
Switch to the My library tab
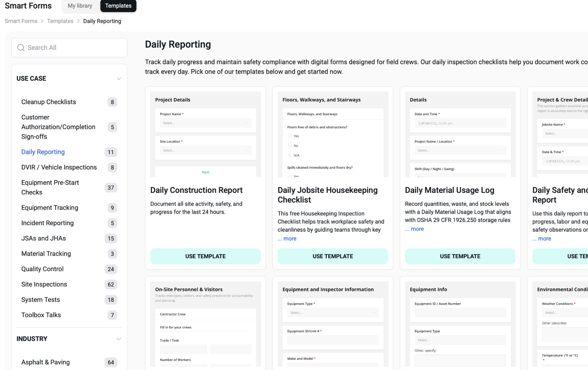[80, 6]
